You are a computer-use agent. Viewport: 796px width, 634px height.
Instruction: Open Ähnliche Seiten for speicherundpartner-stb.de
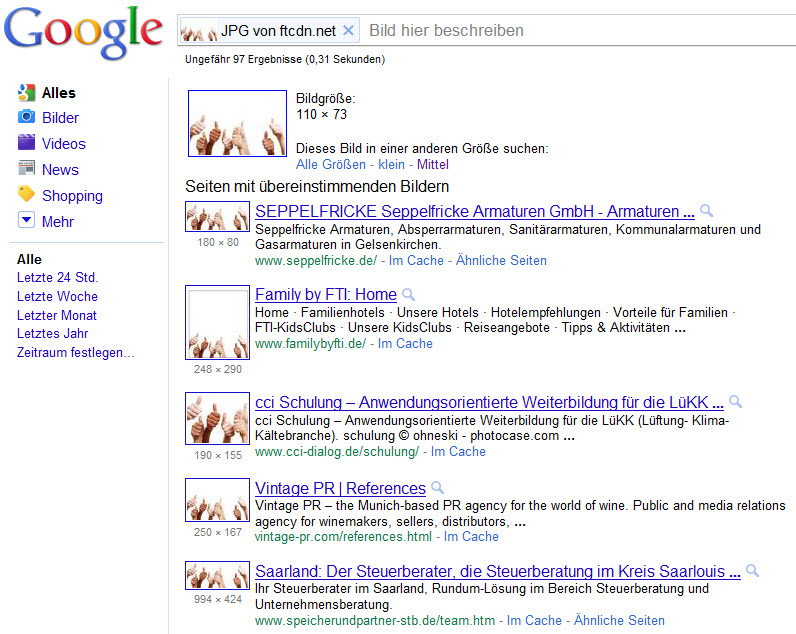(619, 620)
